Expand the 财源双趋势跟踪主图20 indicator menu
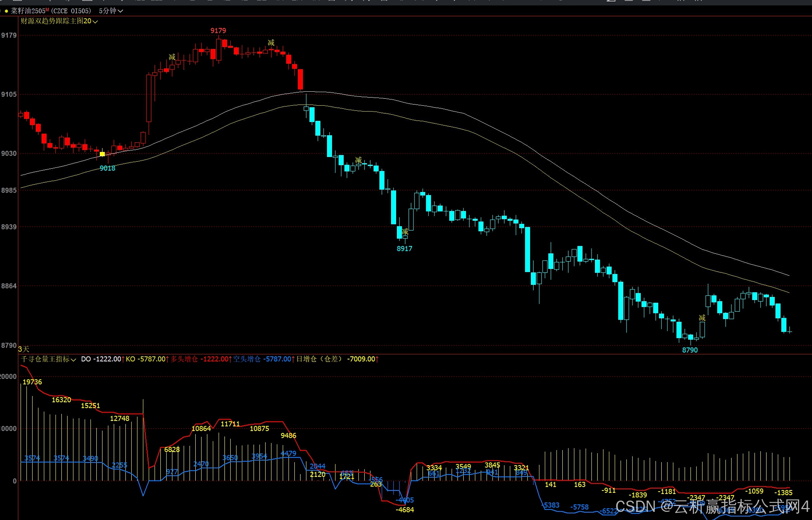Viewport: 812px width, 520px height. point(59,21)
